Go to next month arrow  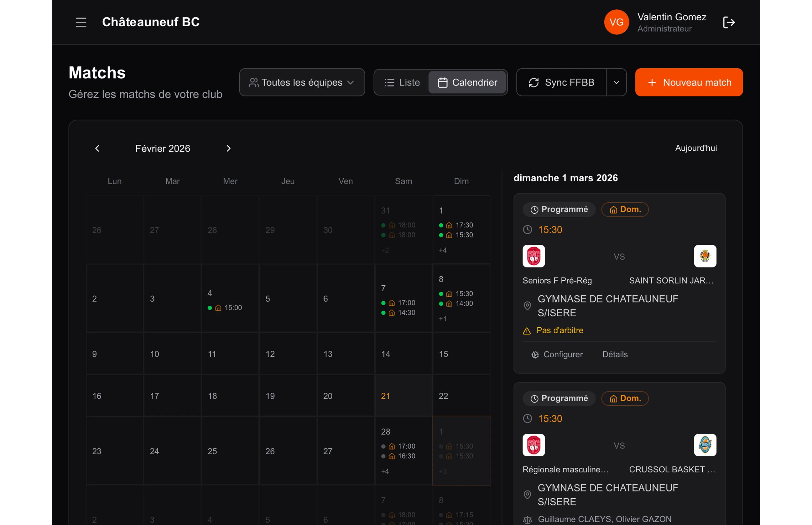pyautogui.click(x=228, y=148)
